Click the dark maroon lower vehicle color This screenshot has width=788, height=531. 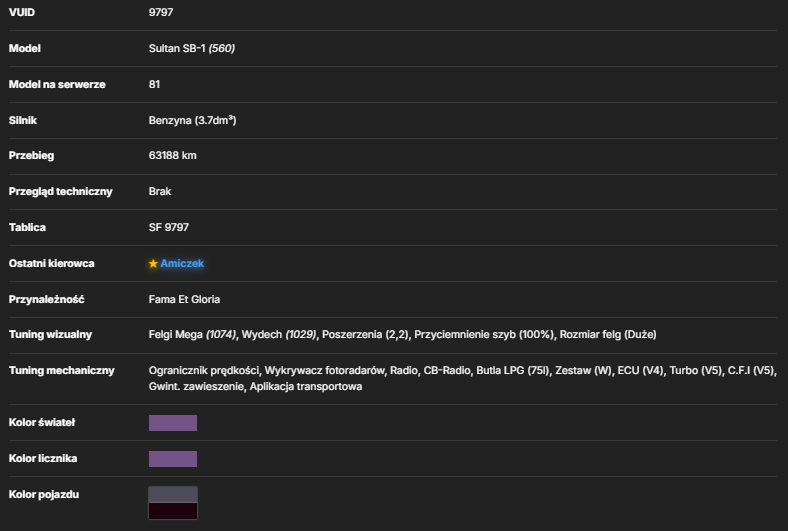pos(173,511)
